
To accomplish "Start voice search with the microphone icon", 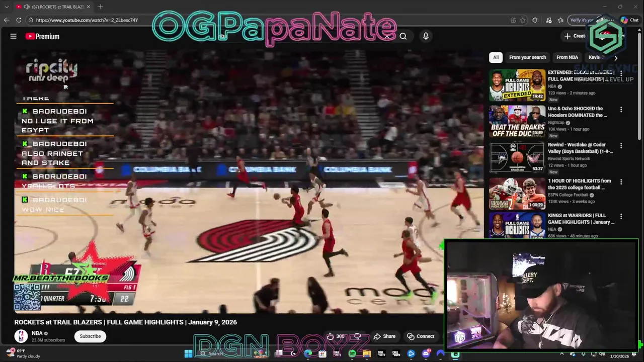I will click(426, 36).
